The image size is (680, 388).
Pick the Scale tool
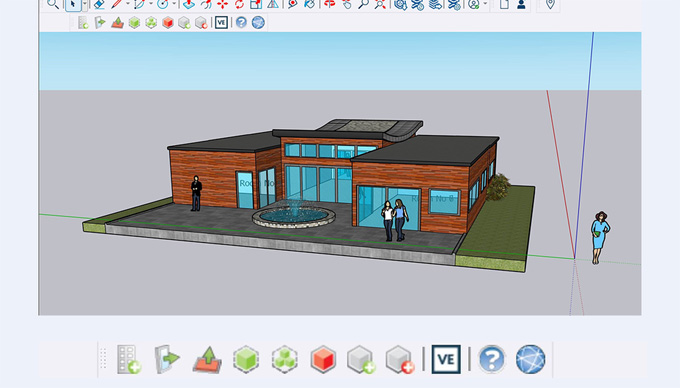[256, 4]
